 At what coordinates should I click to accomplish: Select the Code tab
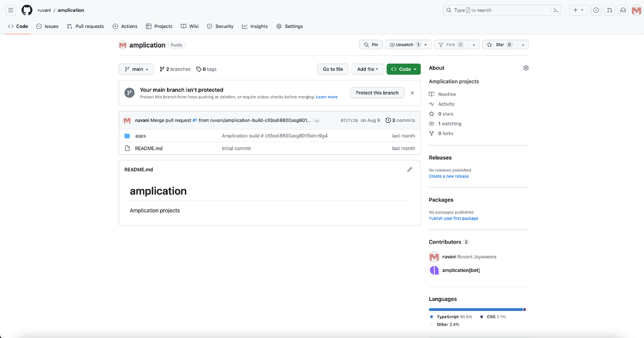coord(18,26)
